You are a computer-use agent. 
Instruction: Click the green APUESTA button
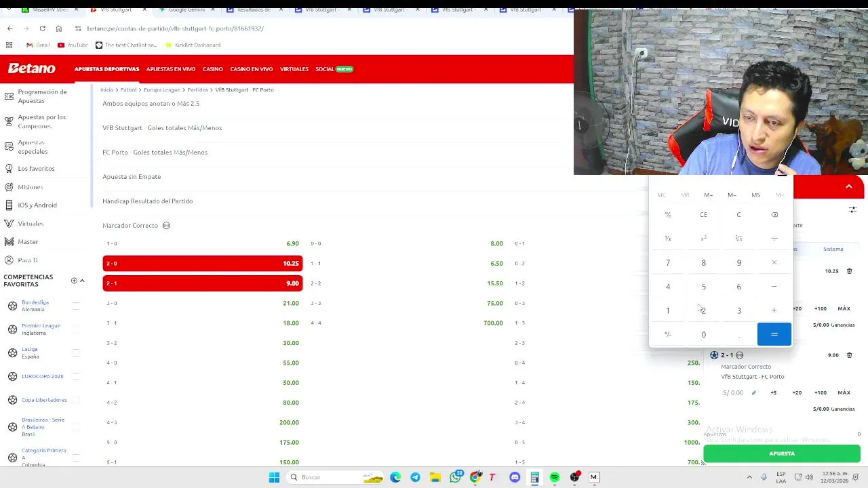point(782,453)
